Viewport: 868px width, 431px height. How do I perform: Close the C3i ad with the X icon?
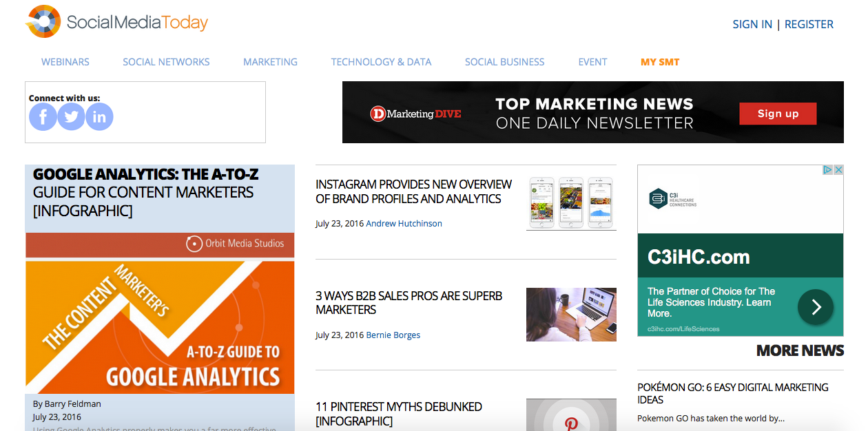(838, 170)
